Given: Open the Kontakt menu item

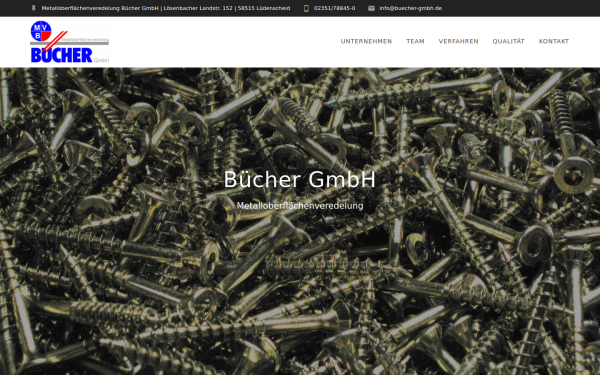Looking at the screenshot, I should [x=554, y=41].
